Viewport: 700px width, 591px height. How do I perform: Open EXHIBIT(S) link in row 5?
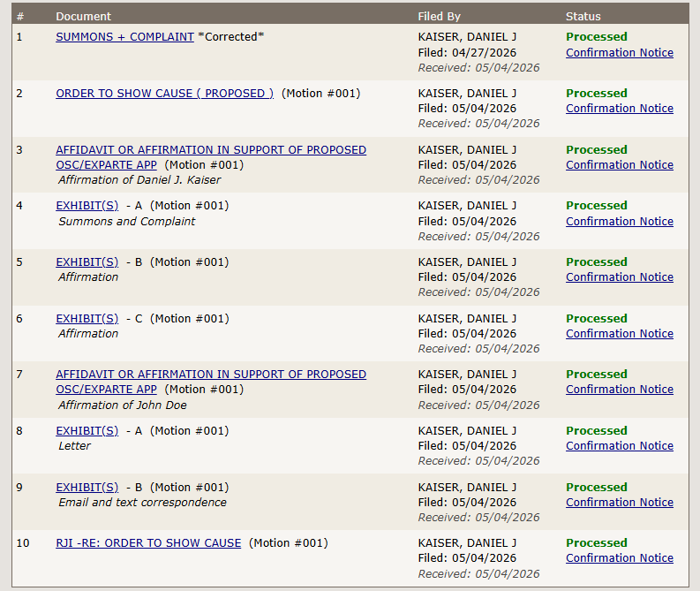click(87, 261)
